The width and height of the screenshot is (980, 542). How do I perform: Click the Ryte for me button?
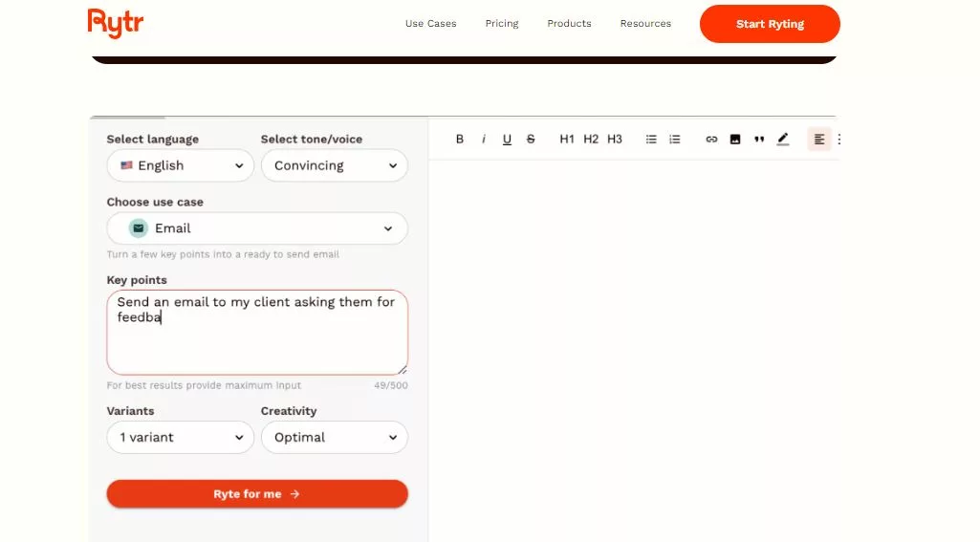click(x=257, y=494)
